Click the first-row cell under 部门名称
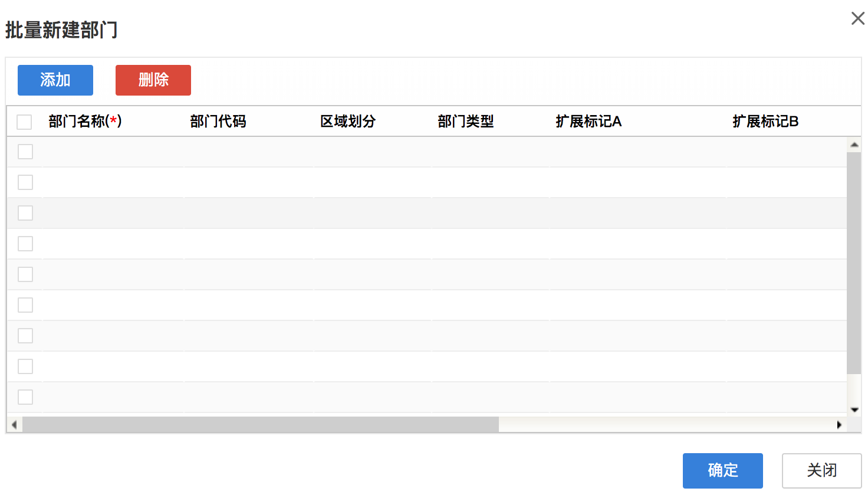Viewport: 868px width, 498px height. click(x=114, y=152)
